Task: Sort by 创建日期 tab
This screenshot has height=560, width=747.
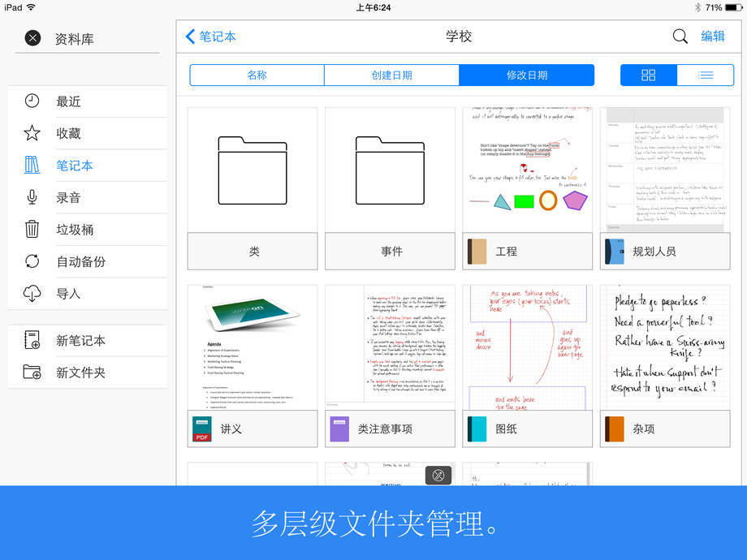Action: click(391, 75)
